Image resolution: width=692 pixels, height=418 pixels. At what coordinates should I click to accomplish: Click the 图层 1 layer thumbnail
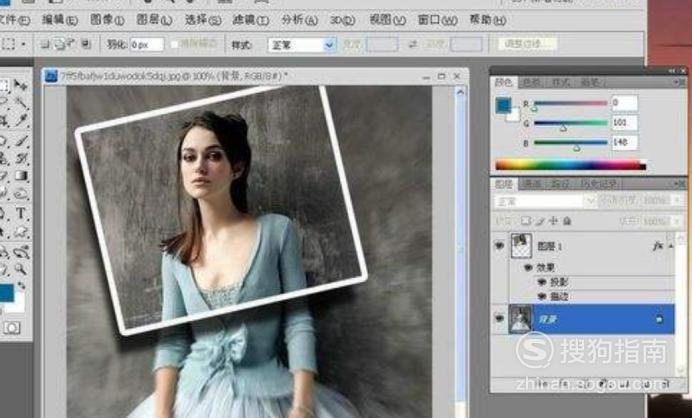(x=521, y=245)
